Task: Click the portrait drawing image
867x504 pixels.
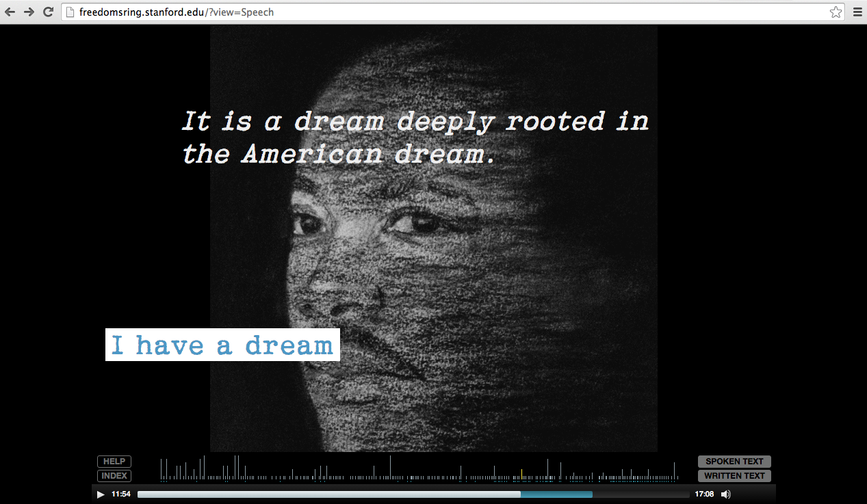Action: pos(434,238)
